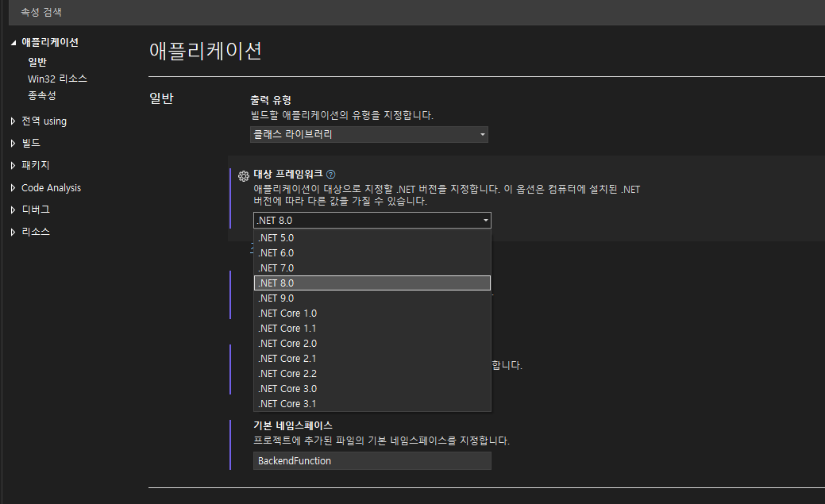Choose .NET 9.0 as target framework

(372, 298)
